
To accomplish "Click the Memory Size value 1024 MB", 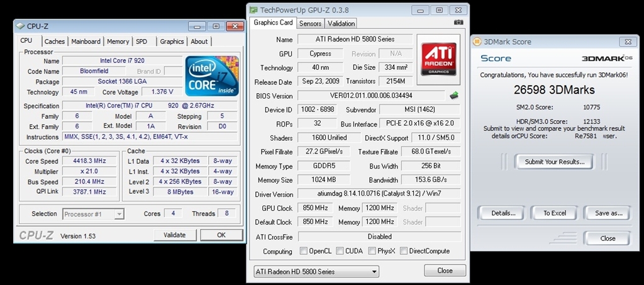I will coord(324,179).
